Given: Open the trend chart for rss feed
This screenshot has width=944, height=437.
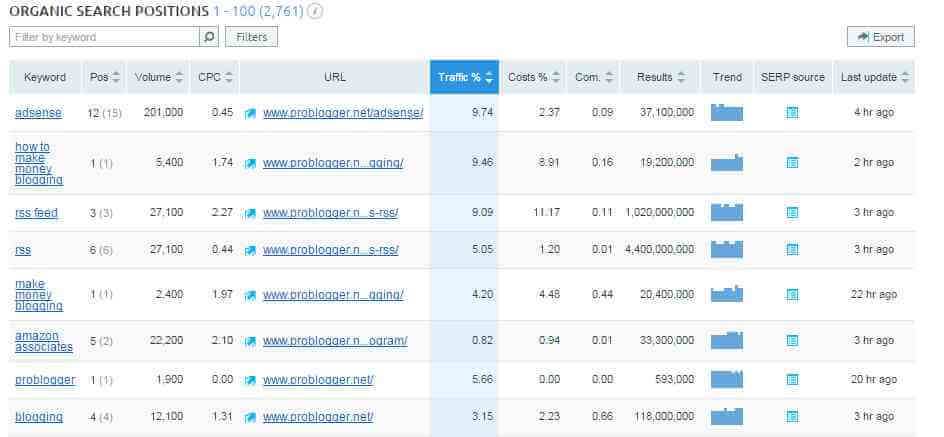Looking at the screenshot, I should click(727, 212).
